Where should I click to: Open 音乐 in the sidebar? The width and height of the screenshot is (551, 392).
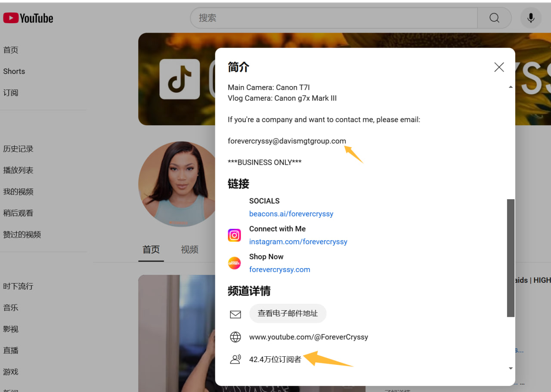coord(11,308)
